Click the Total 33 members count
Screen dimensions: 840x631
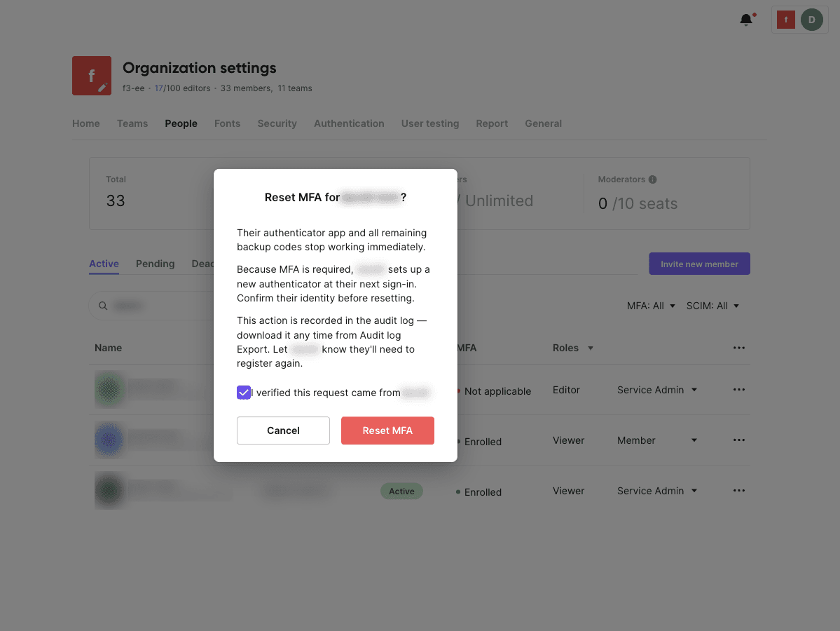click(115, 201)
